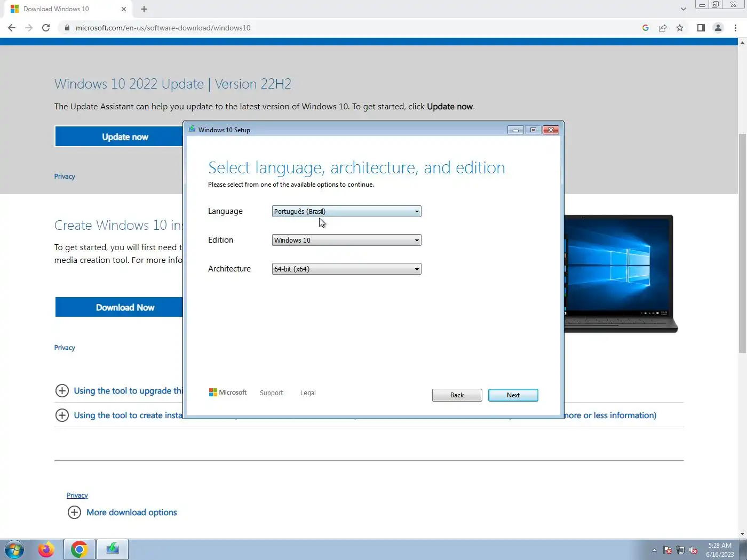The image size is (747, 560).
Task: Open Chrome profile avatar
Action: pyautogui.click(x=718, y=28)
